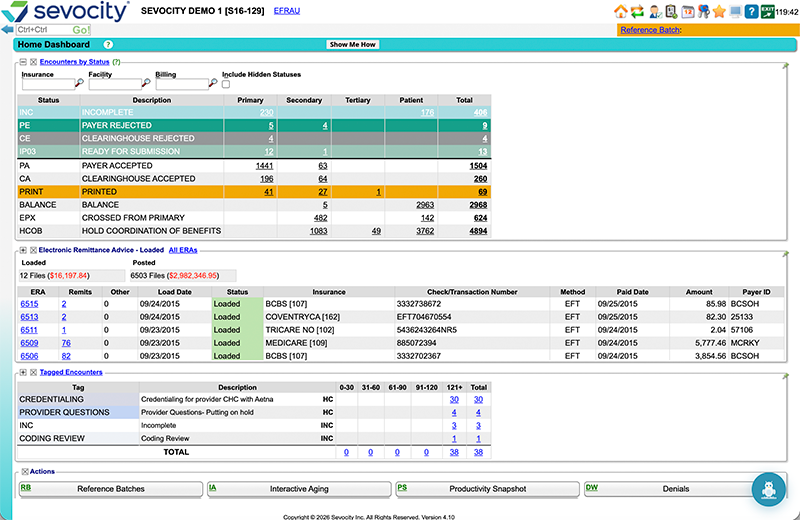Viewport: 800px width, 520px height.
Task: Open ERA 6515 link
Action: (29, 304)
